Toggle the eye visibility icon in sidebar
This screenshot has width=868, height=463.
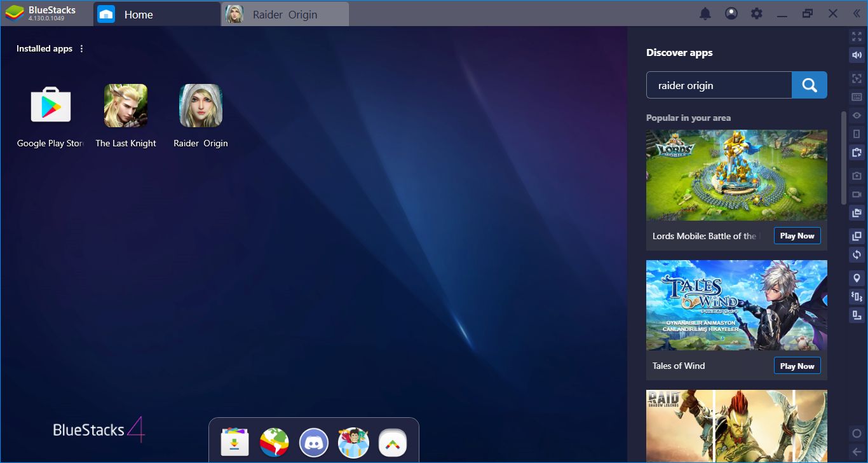(x=856, y=115)
